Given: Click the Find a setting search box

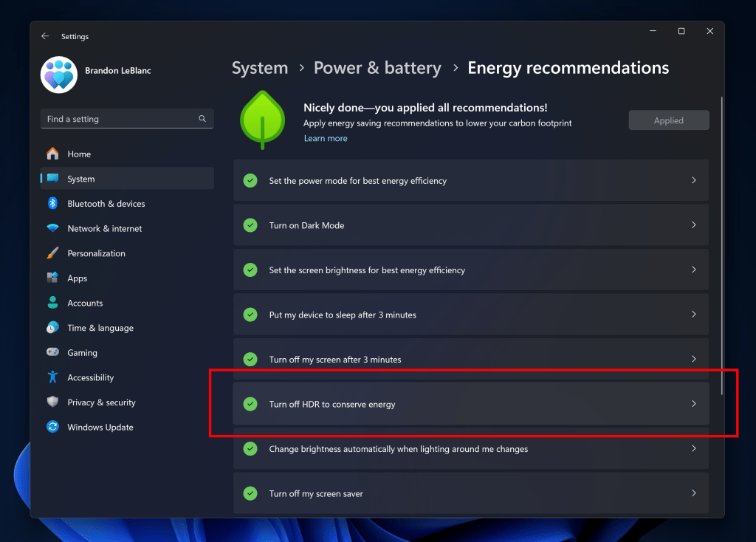Looking at the screenshot, I should (126, 118).
